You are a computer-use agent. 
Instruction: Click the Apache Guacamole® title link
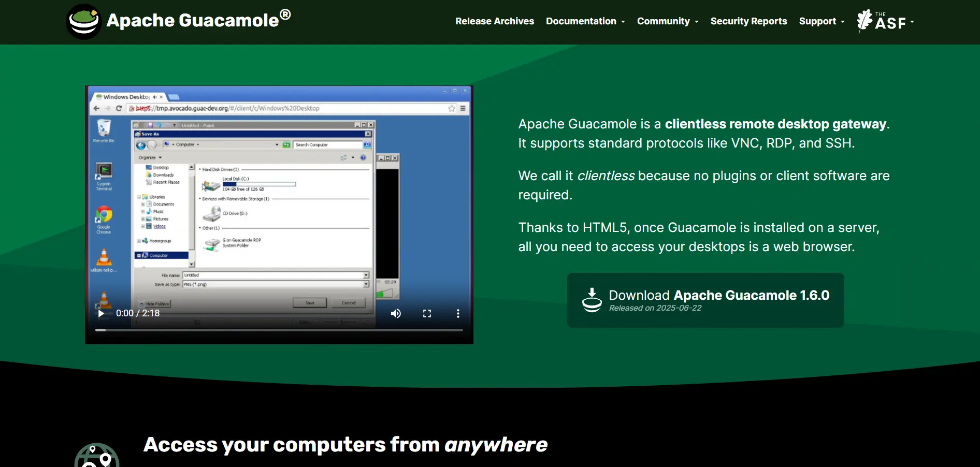198,20
